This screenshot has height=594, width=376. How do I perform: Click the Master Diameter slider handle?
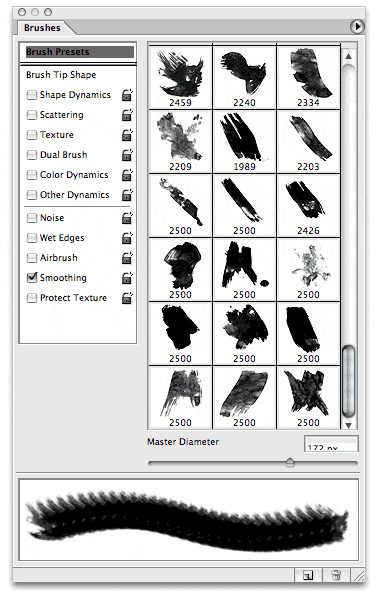pos(290,462)
